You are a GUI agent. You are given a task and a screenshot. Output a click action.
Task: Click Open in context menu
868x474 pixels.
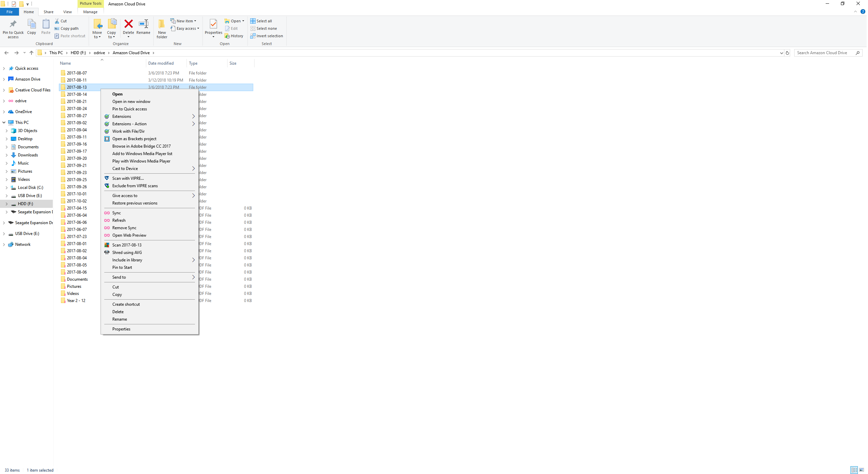(x=117, y=93)
